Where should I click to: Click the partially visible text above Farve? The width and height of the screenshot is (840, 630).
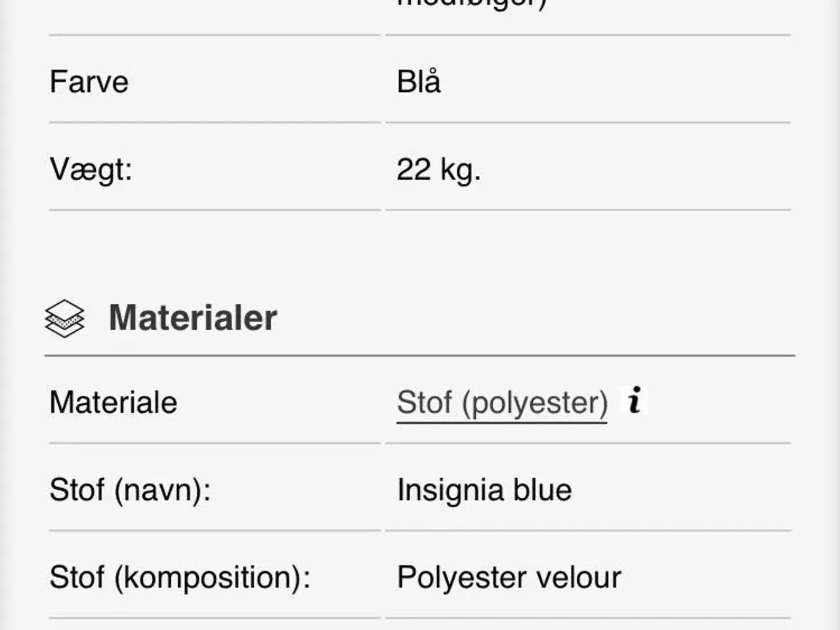[472, 4]
